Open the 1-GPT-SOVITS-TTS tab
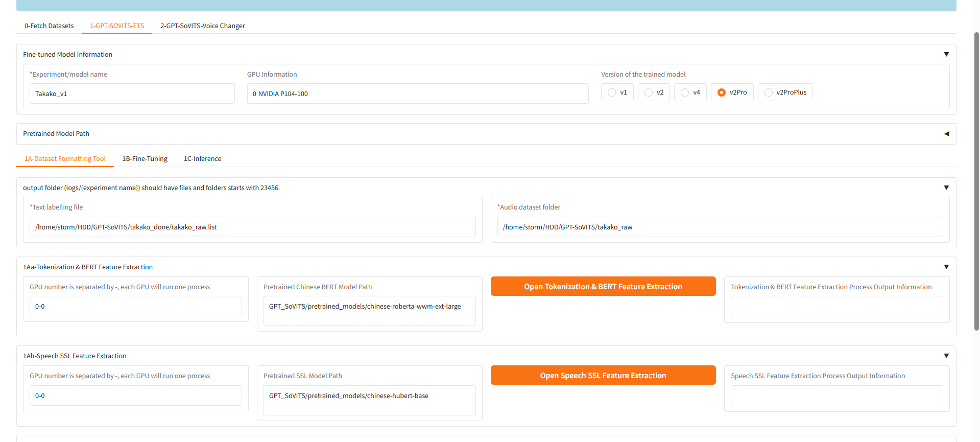The height and width of the screenshot is (442, 980). point(117,26)
